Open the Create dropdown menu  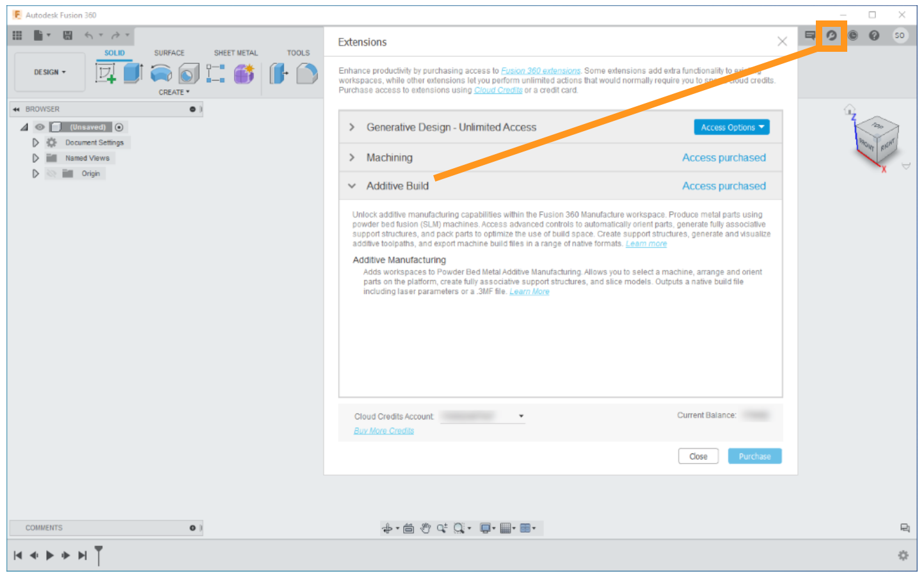(174, 92)
